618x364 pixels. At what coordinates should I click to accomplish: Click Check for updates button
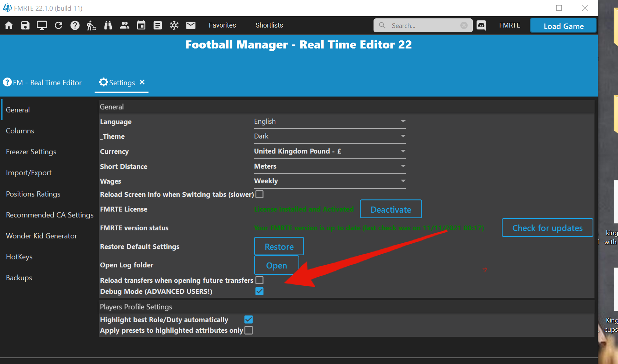click(547, 228)
